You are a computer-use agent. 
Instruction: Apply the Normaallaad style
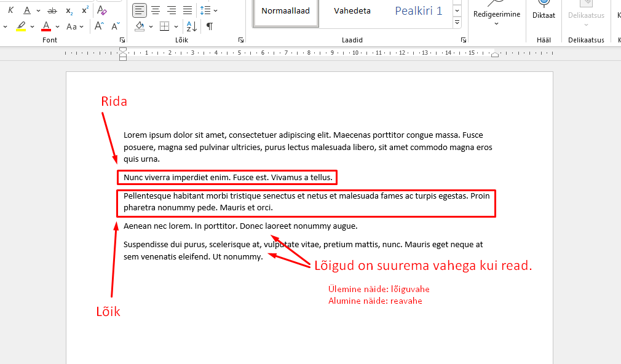tap(285, 11)
